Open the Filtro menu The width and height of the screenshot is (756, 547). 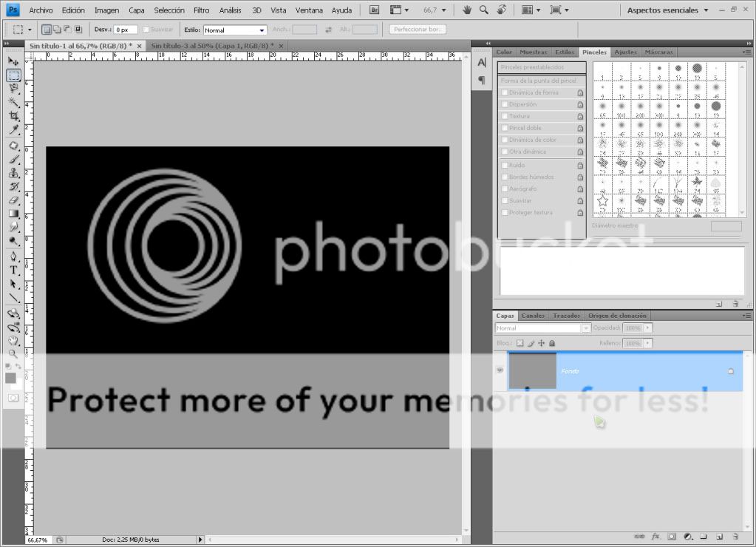(201, 10)
